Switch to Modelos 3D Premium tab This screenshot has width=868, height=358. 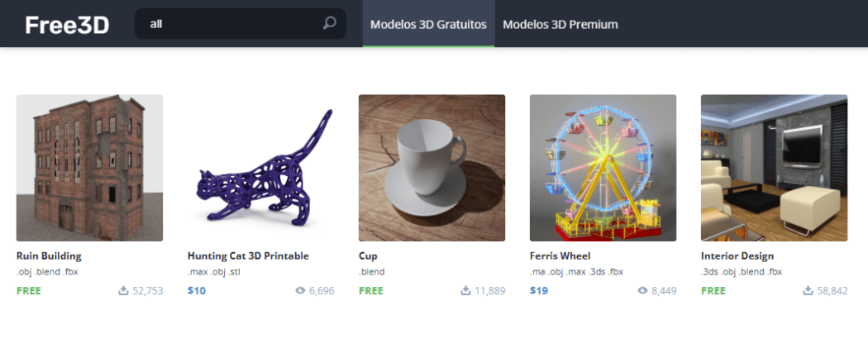click(560, 24)
